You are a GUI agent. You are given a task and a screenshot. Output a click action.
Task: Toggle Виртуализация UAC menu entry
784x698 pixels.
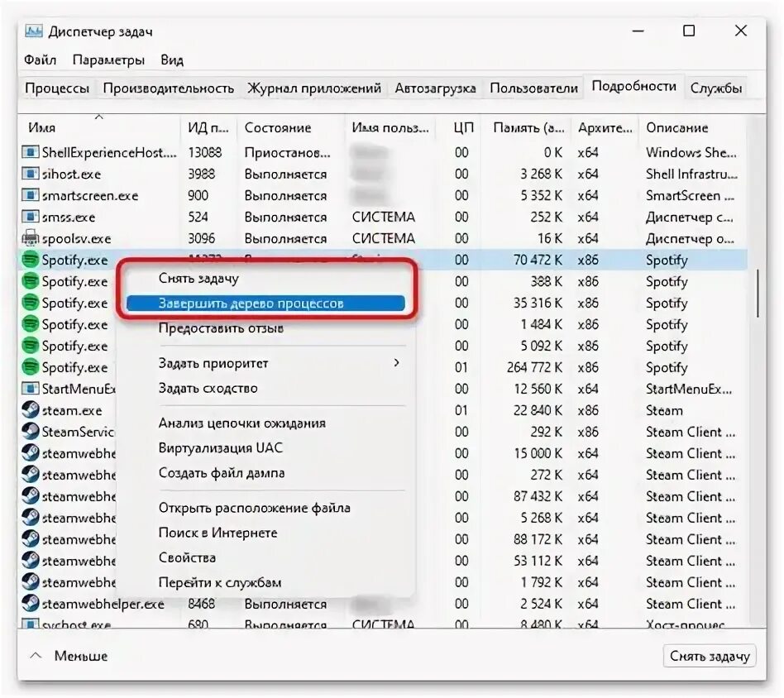266,447
